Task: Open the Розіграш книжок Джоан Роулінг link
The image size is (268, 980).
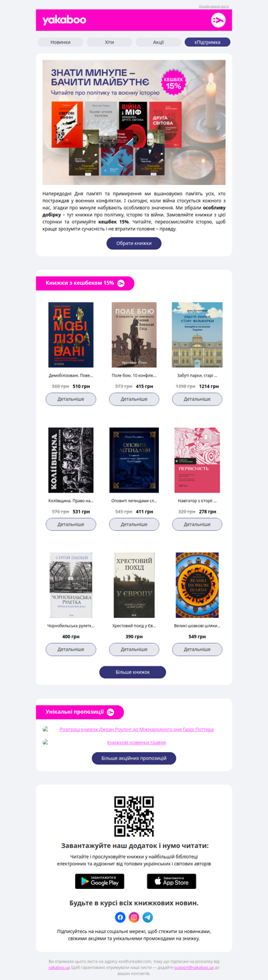Action: pos(137,729)
